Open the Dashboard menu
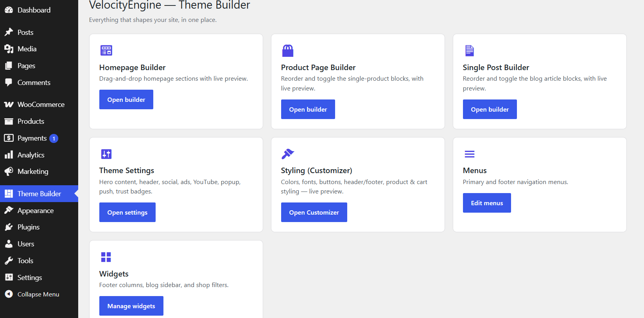 (39, 10)
